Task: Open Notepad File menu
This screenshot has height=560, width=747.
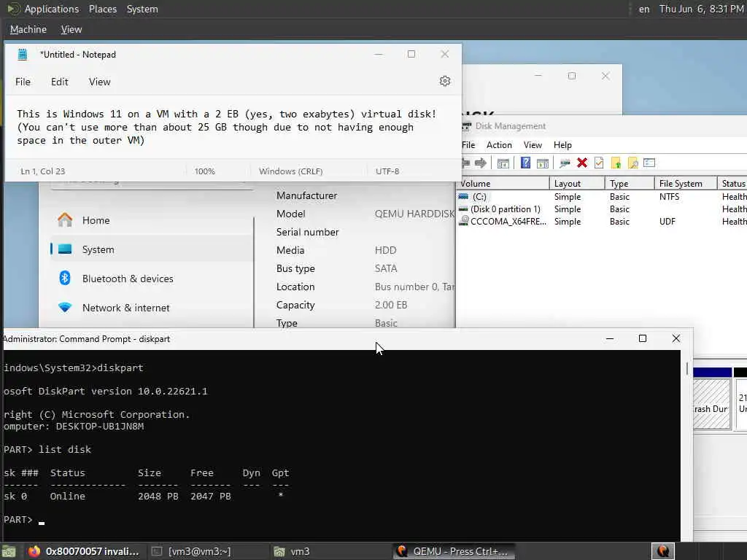Action: point(23,82)
